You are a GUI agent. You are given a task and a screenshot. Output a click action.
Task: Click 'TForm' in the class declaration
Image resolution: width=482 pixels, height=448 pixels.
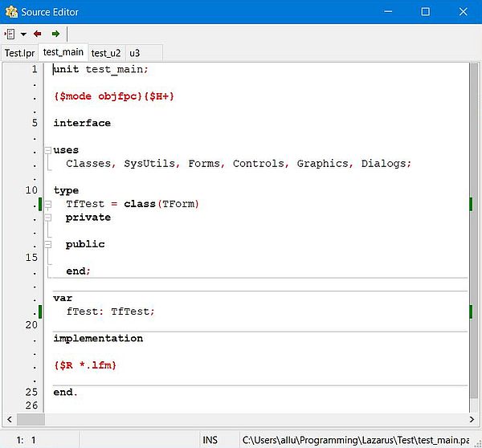point(178,204)
